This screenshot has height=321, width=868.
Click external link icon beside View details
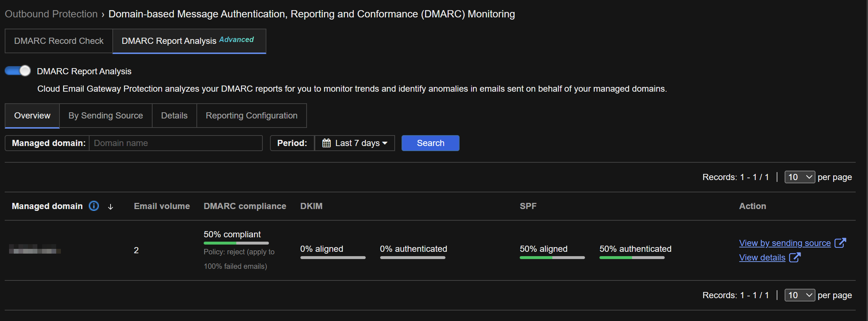pyautogui.click(x=794, y=258)
